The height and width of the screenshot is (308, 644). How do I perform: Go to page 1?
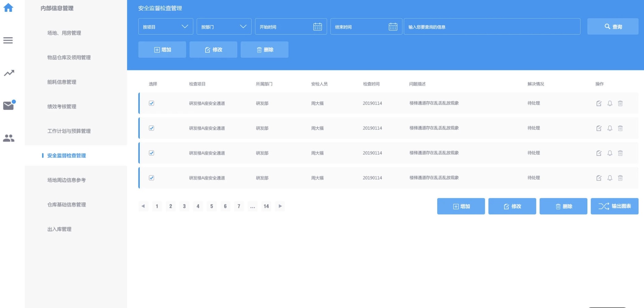coord(157,206)
